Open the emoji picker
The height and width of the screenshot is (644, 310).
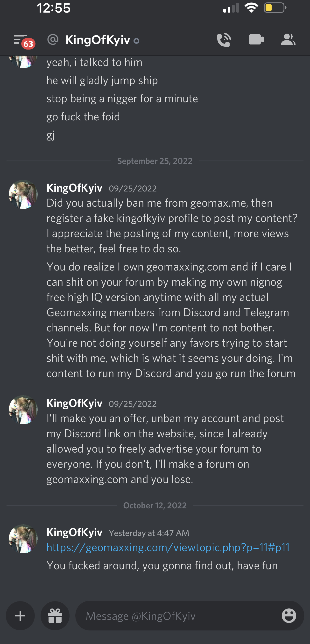[289, 615]
